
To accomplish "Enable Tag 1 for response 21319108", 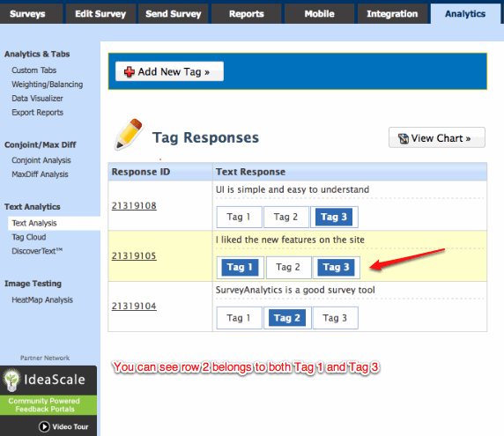I will pos(239,217).
